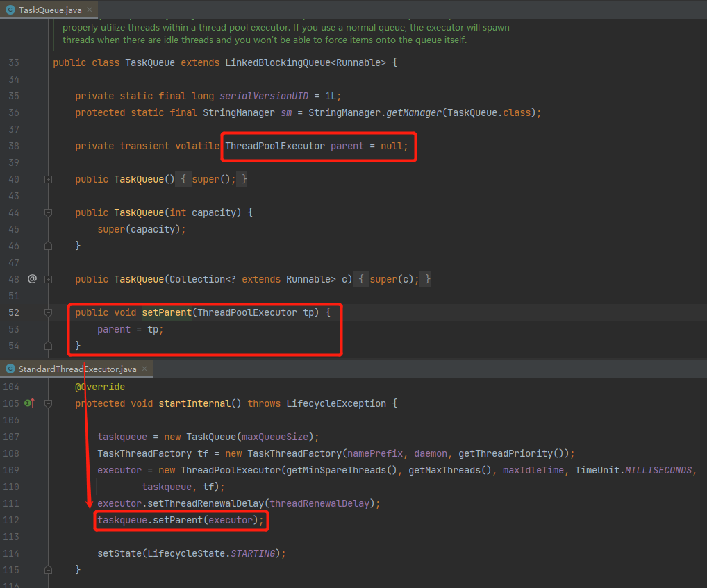Screen dimensions: 707x588
Task: Collapse the setParent method on line 52
Action: 48,312
